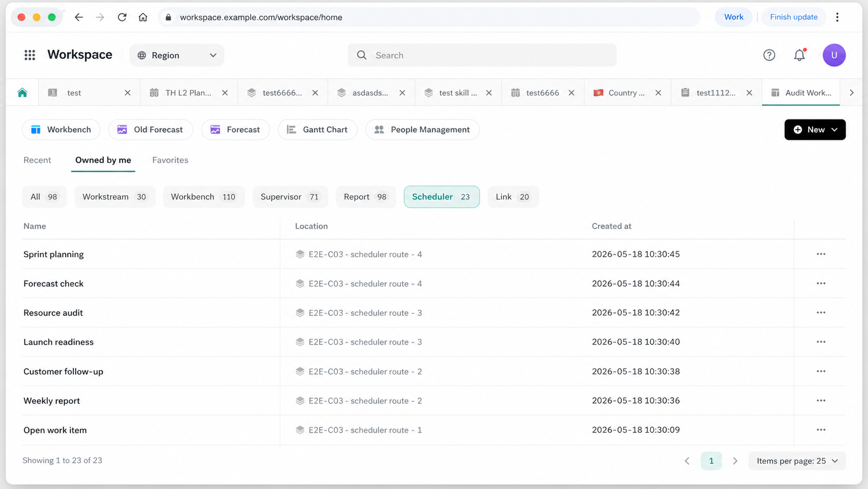The image size is (868, 489).
Task: Open the Weekly report scheduler
Action: click(x=51, y=401)
